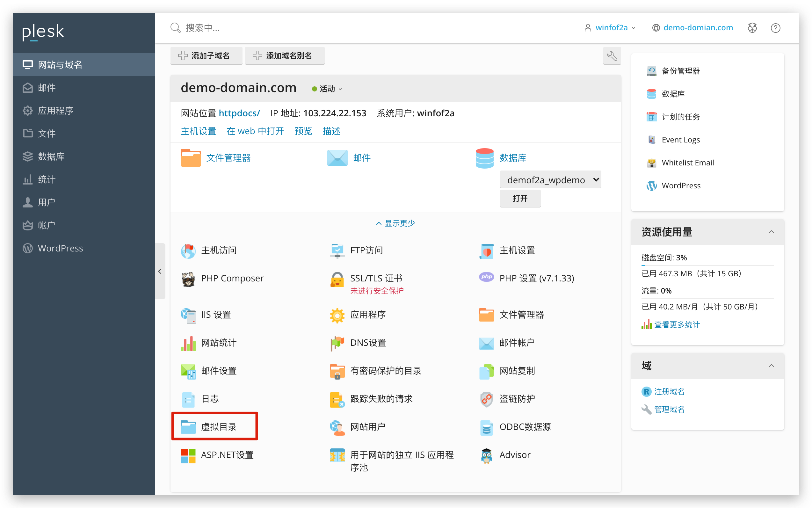The height and width of the screenshot is (508, 812).
Task: Open the winfof2a user dropdown
Action: click(610, 28)
